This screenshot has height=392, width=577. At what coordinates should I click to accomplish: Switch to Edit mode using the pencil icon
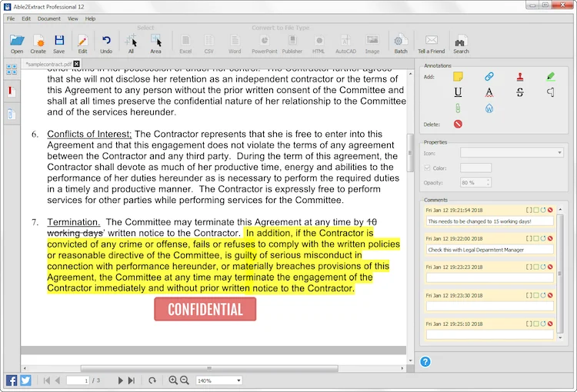[x=83, y=43]
